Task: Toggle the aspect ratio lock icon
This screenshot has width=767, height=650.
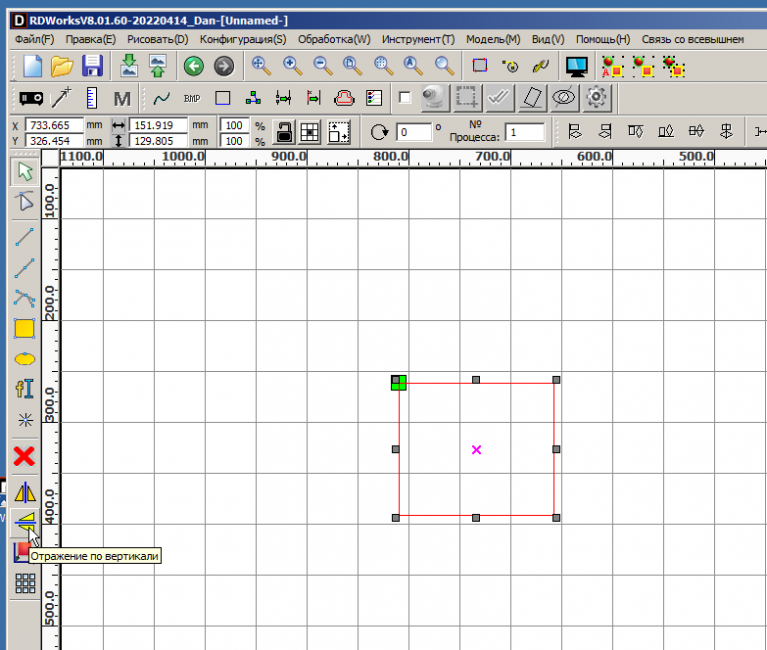Action: (285, 132)
